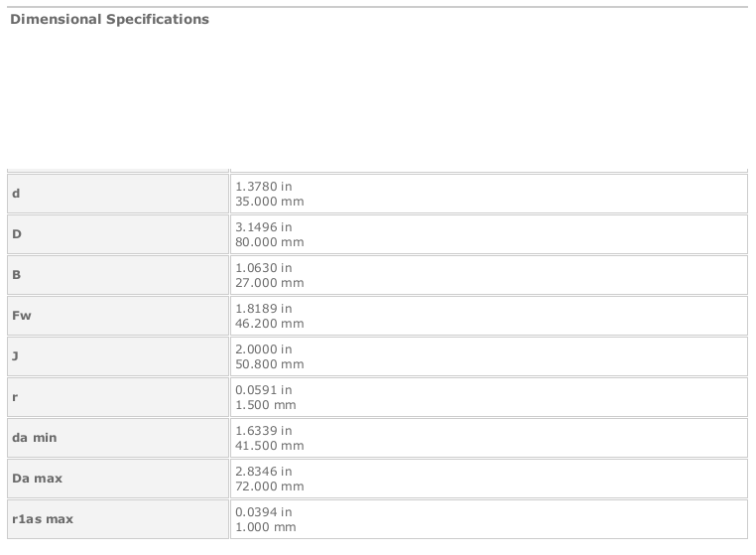Select the 'r' row label
This screenshot has height=555, width=756.
pos(15,397)
